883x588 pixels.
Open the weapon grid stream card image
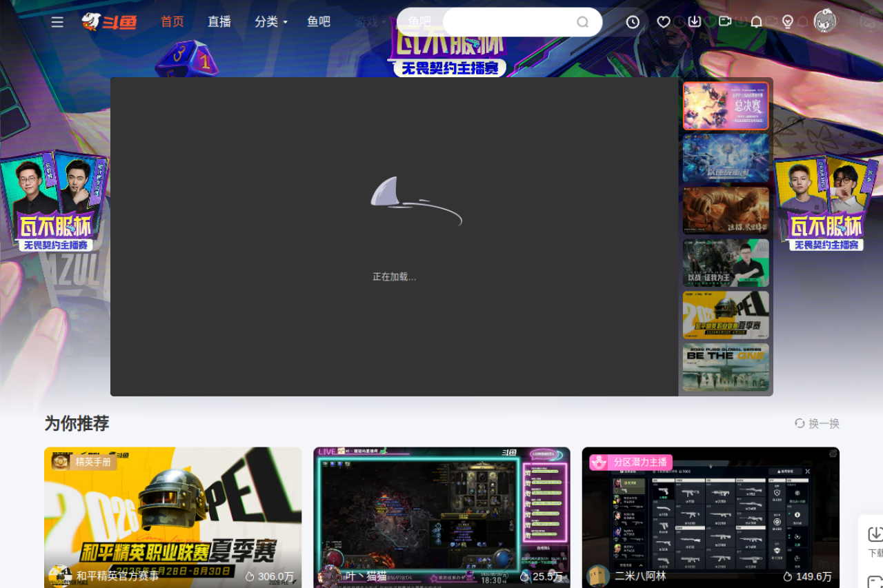click(711, 518)
